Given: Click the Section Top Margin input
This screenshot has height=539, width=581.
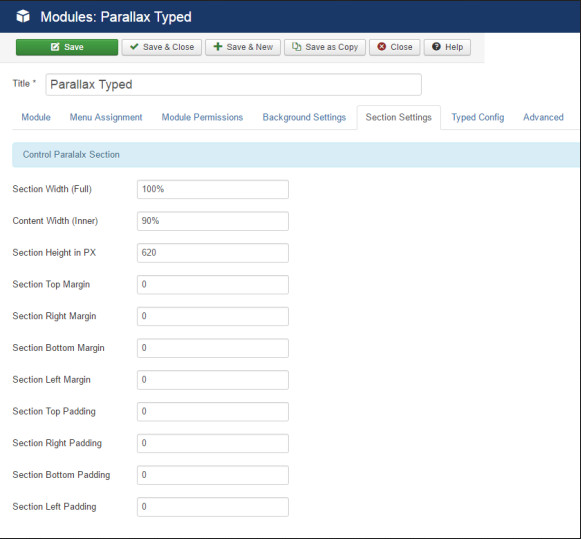Looking at the screenshot, I should click(213, 285).
